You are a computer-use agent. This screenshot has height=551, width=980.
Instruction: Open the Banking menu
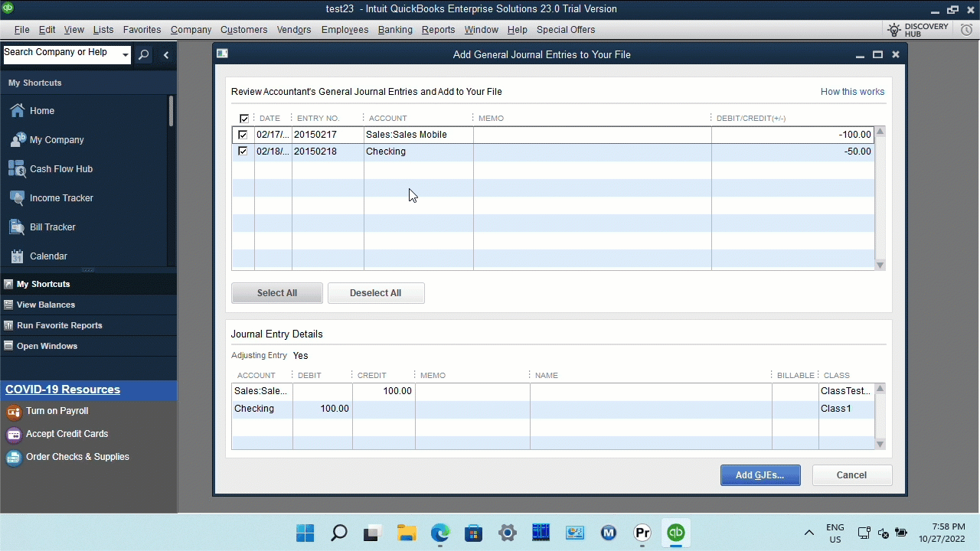(x=395, y=30)
